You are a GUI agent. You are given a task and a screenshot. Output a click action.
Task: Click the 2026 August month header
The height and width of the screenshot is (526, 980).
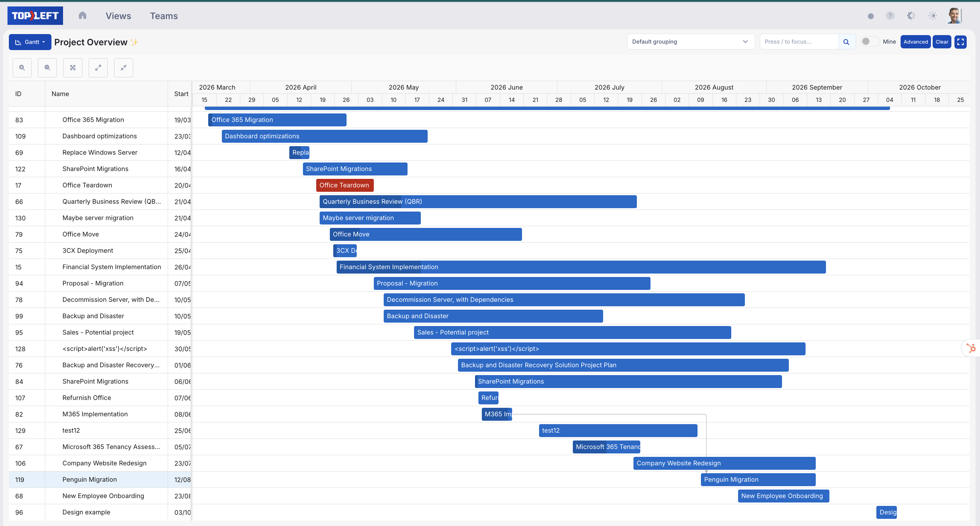[714, 88]
